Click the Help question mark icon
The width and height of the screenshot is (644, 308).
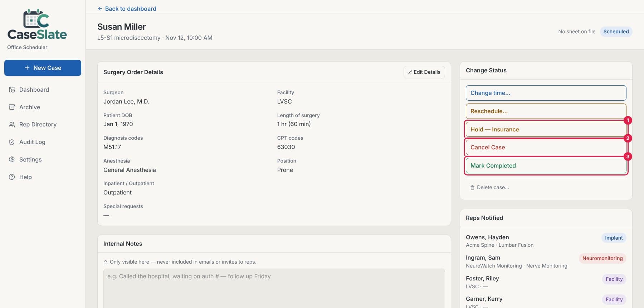click(x=12, y=177)
